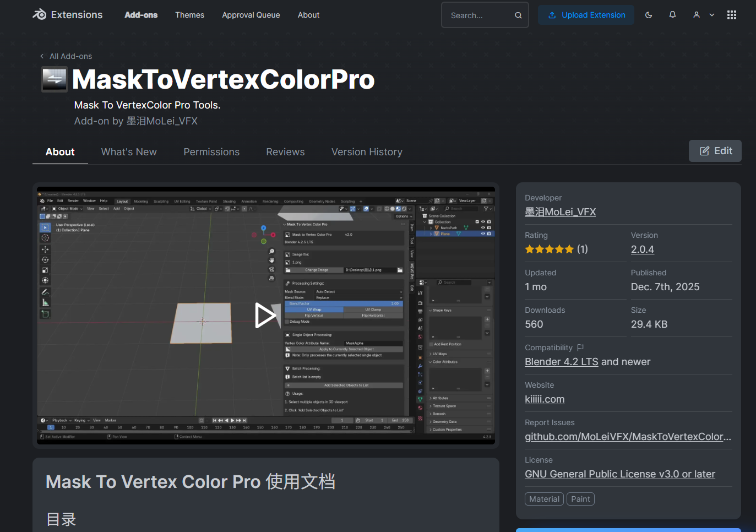Select the Material tag
Image resolution: width=756 pixels, height=532 pixels.
click(544, 499)
